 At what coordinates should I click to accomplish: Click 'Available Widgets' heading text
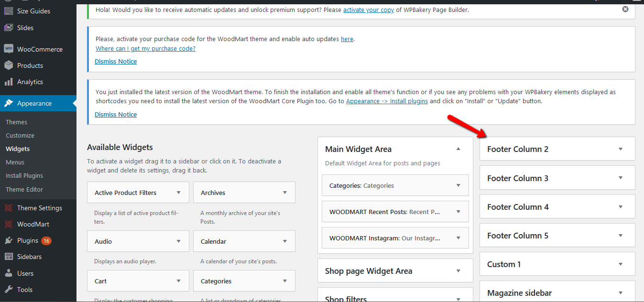(x=120, y=147)
